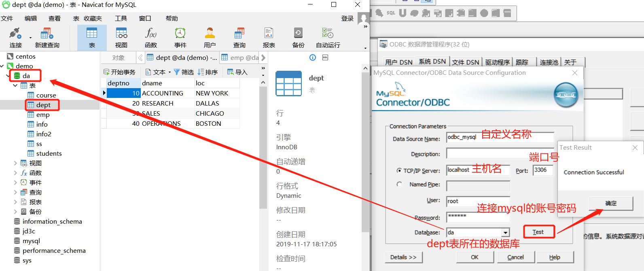This screenshot has width=644, height=271.
Task: Click the Details >> button
Action: [x=403, y=257]
